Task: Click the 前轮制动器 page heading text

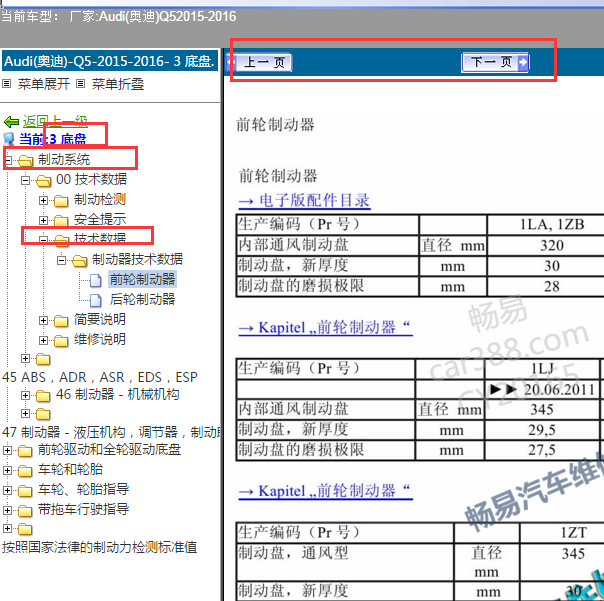Action: click(275, 124)
